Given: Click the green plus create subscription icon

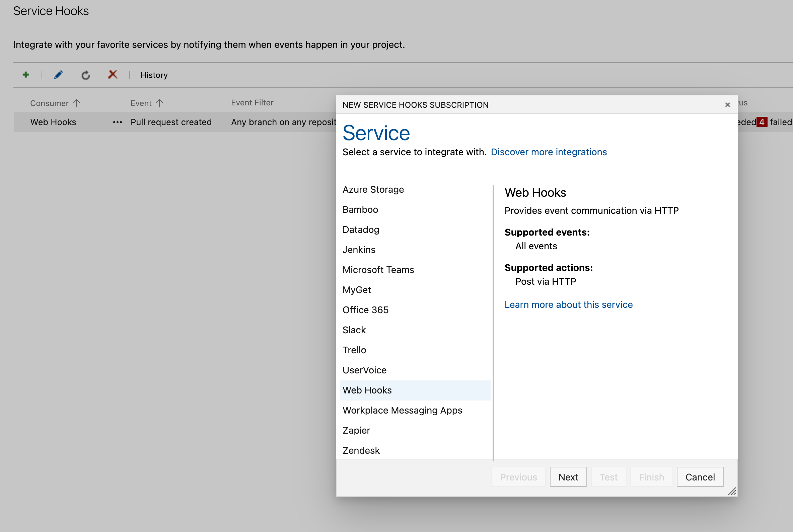Looking at the screenshot, I should [26, 75].
